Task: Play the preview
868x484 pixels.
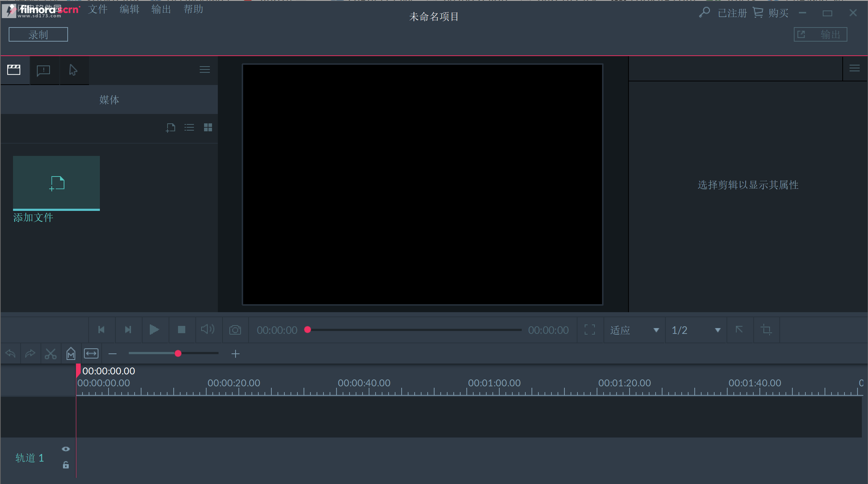Action: point(154,330)
